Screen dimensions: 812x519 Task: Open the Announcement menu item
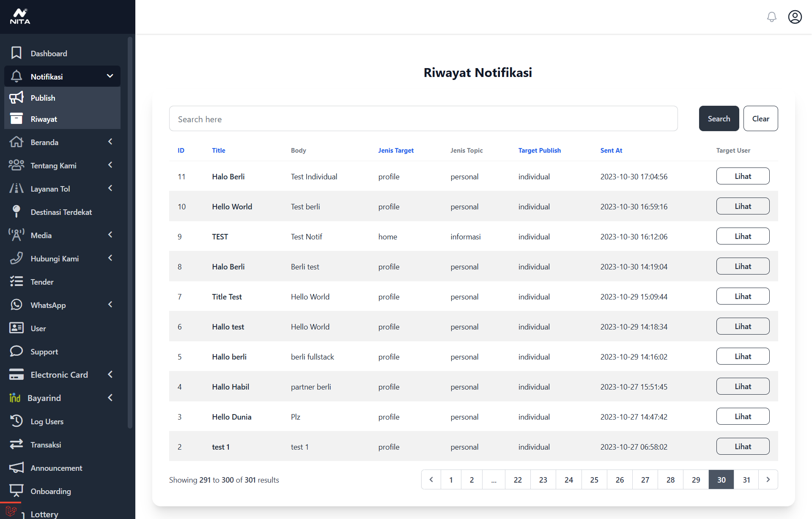(x=56, y=468)
